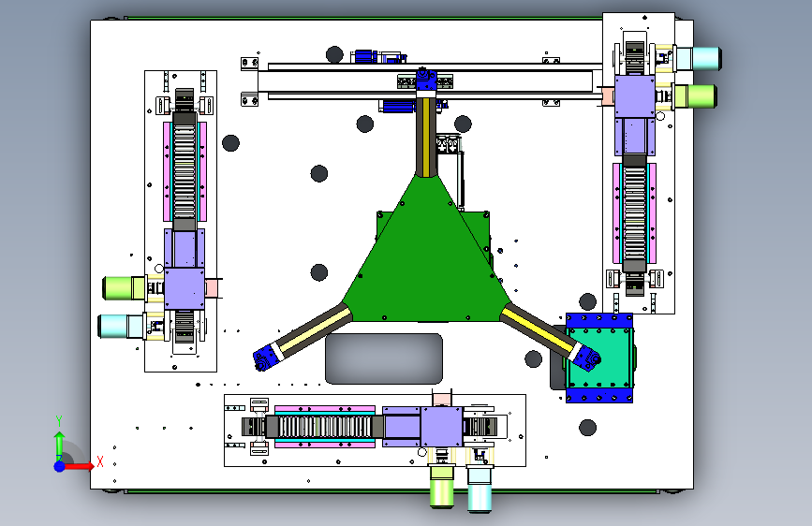Select the blue gripper on the lower-right arm
This screenshot has height=526, width=812.
[x=588, y=358]
